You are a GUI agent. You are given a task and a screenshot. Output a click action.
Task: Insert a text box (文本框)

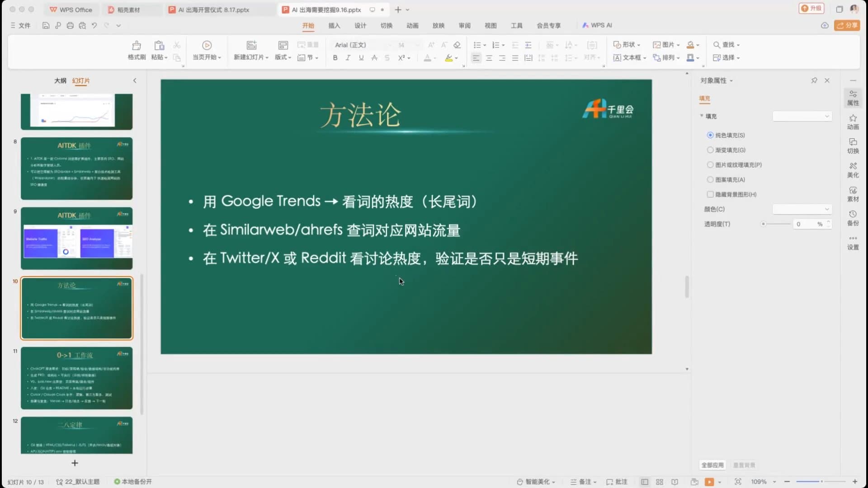coord(629,58)
